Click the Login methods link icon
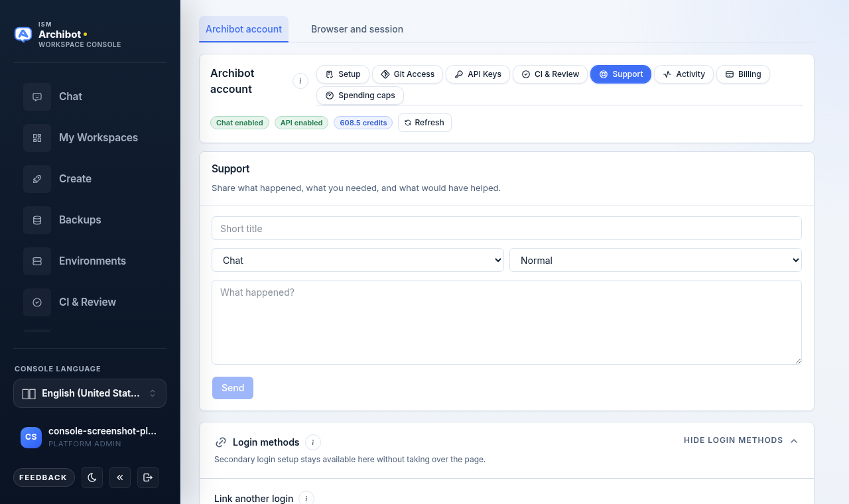Viewport: 849px width, 504px height. [x=221, y=442]
